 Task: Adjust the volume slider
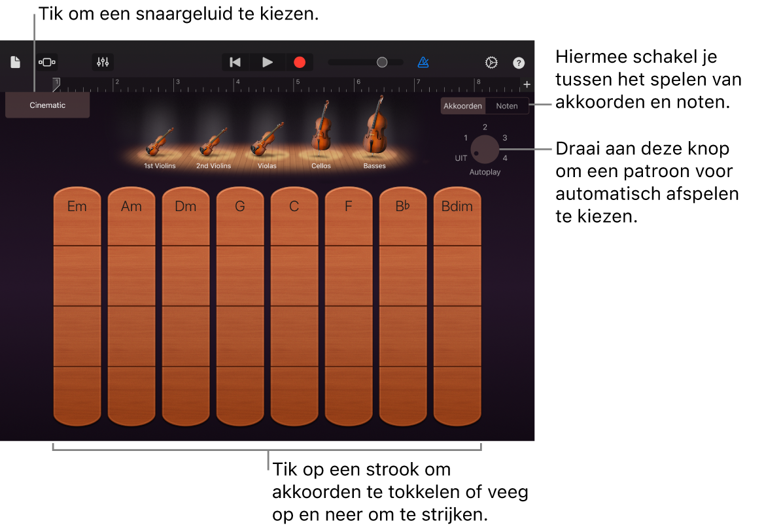[x=383, y=62]
